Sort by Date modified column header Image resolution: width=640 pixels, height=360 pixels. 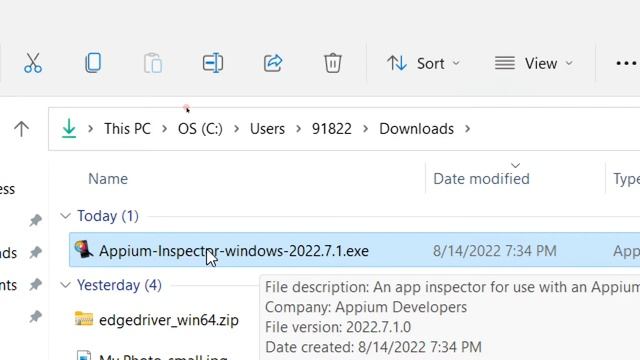[481, 179]
